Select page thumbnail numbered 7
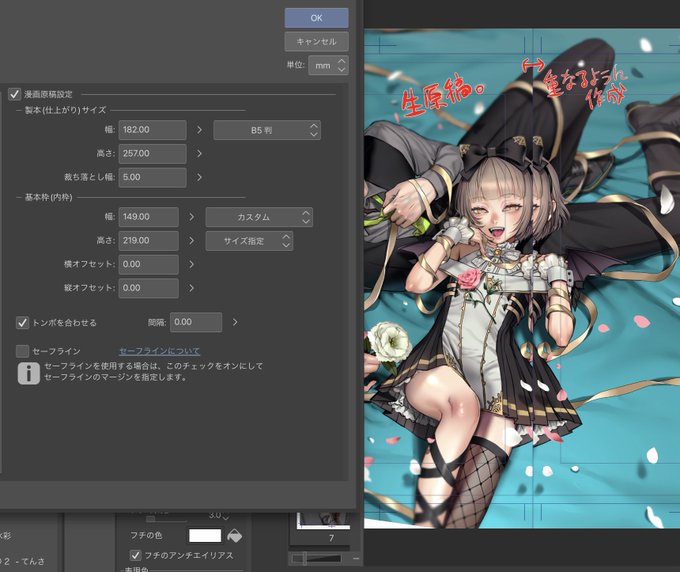Viewport: 680px width, 572px height. pos(324,521)
